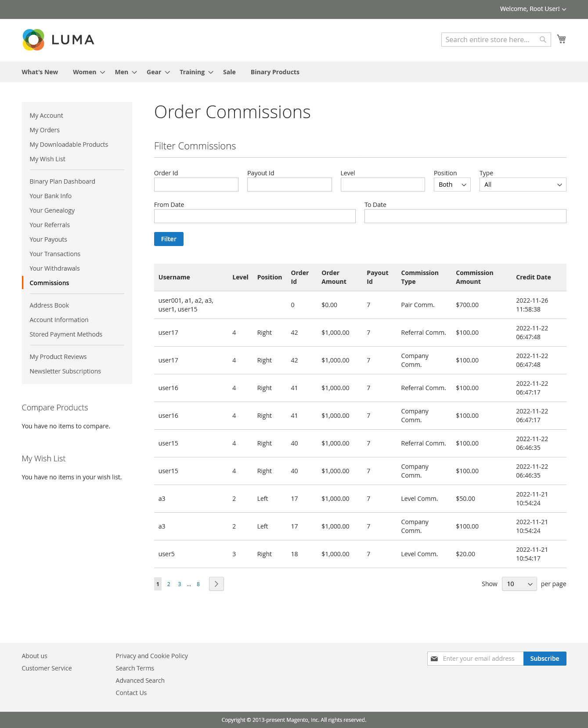Viewport: 588px width, 728px height.
Task: Go to Your Payouts page
Action: pos(48,239)
